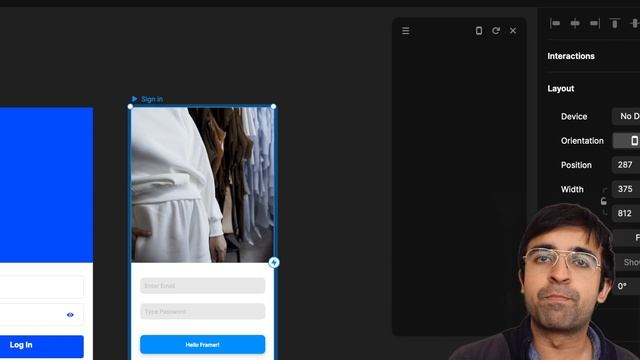Click top-right corner handle of Sign in frame

coord(273,107)
